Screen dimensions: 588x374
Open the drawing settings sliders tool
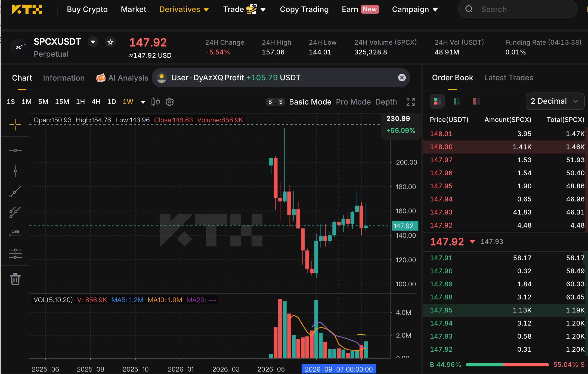pos(15,253)
